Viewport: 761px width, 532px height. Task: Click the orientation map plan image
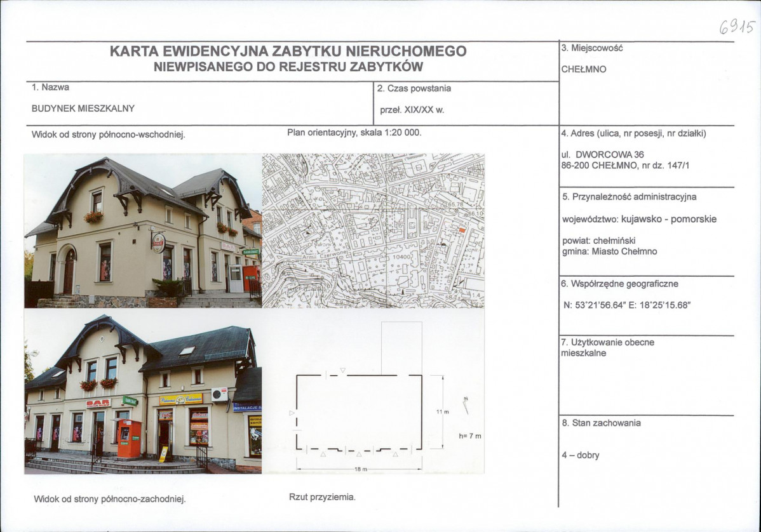(374, 231)
